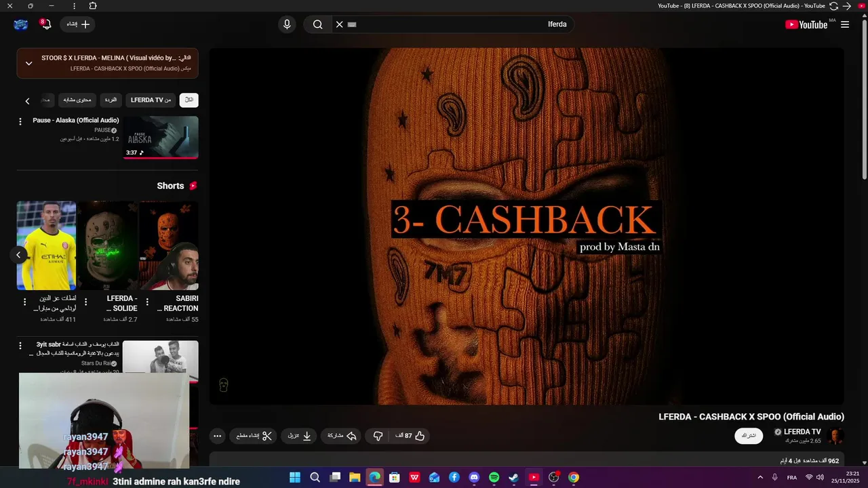868x488 pixels.
Task: Open the extensions puzzle icon in title bar
Action: pos(93,5)
